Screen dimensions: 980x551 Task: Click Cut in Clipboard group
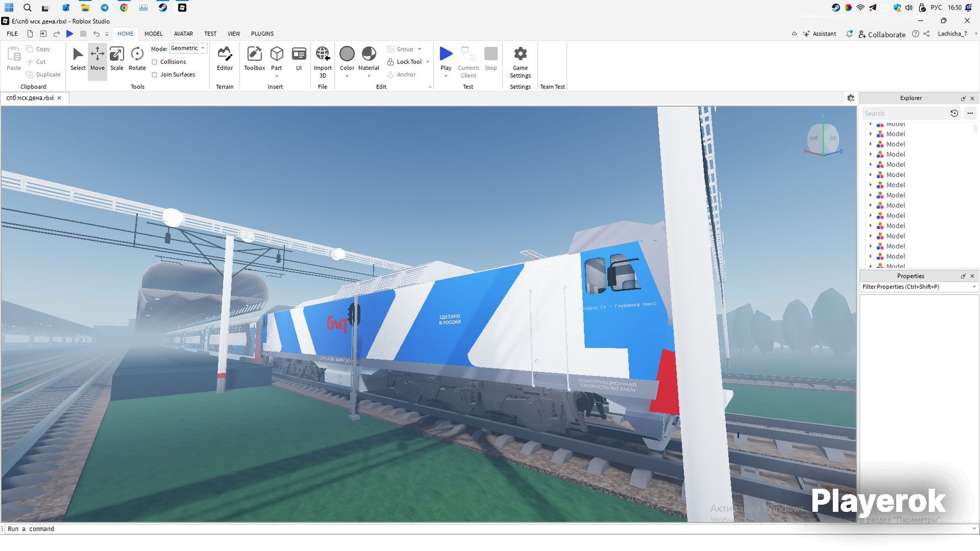point(36,62)
